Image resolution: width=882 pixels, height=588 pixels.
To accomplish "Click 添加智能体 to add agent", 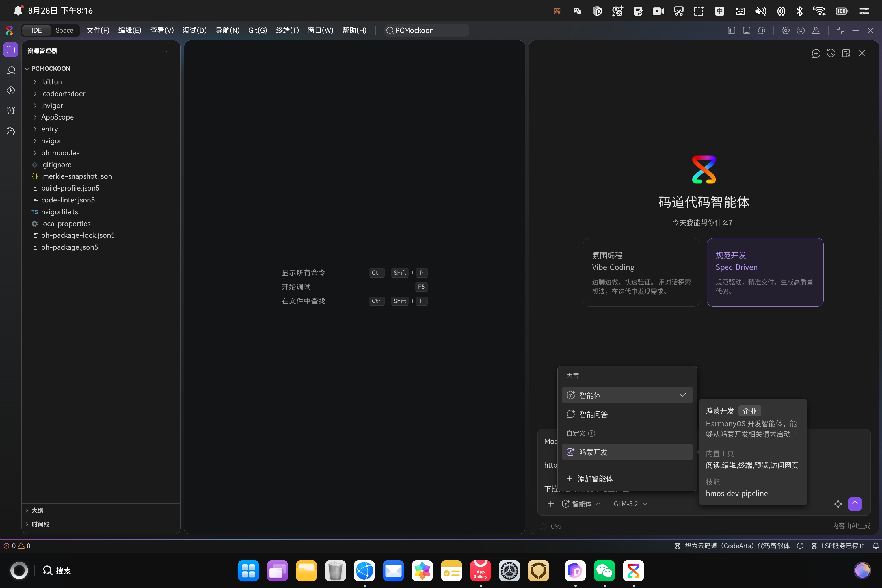I will coord(627,479).
